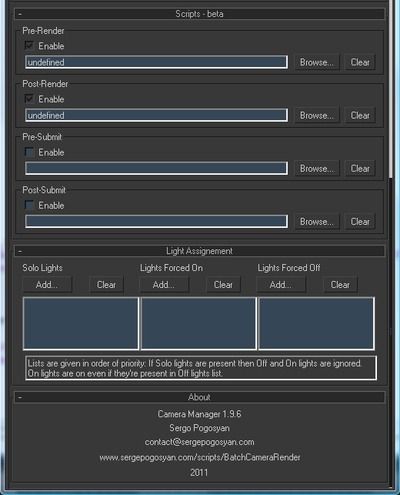Viewport: 400px width, 495px height.
Task: Click inside the Solo Lights listbox
Action: coord(81,323)
